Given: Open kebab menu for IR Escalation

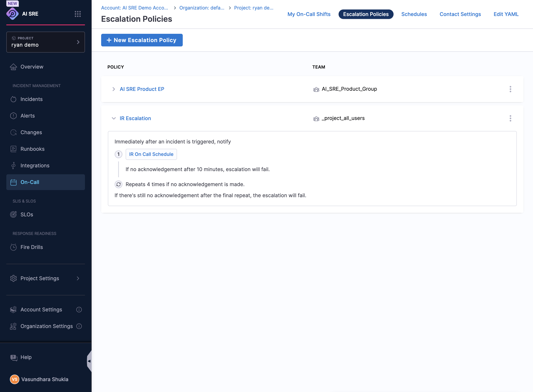Looking at the screenshot, I should pyautogui.click(x=510, y=118).
